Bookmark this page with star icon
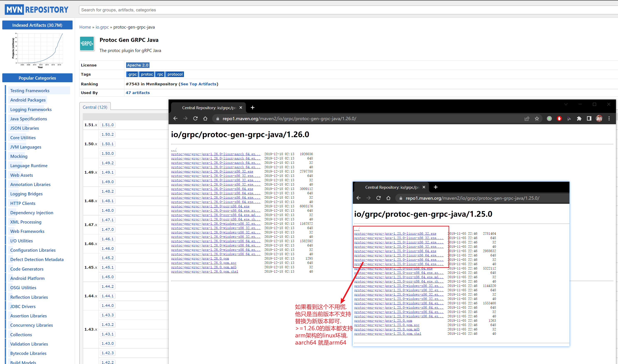Image resolution: width=618 pixels, height=364 pixels. pos(537,119)
